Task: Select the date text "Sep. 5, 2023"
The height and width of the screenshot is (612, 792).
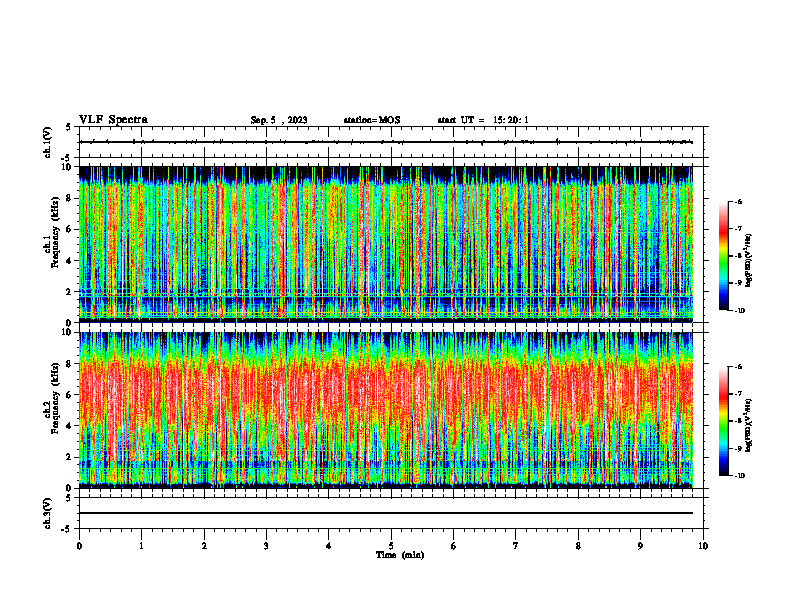Action: pyautogui.click(x=279, y=120)
